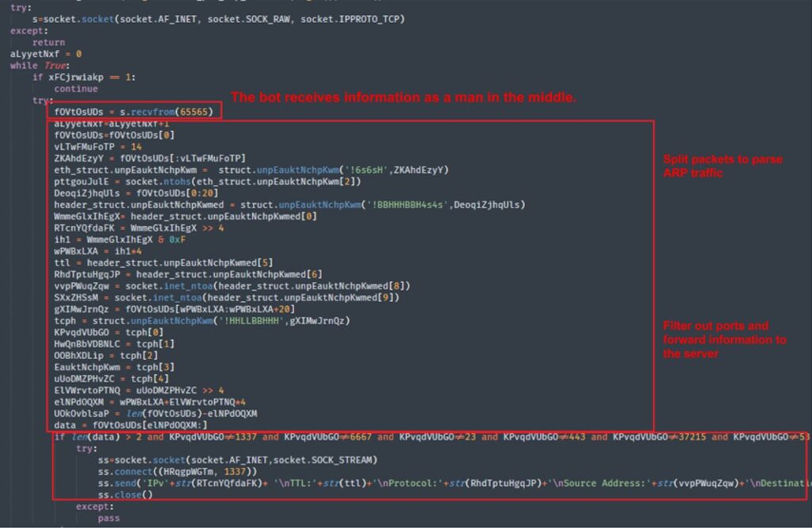Click the line 'vvpPWuqZqw = socket.inet_ntoa(...[8])'

point(232,285)
